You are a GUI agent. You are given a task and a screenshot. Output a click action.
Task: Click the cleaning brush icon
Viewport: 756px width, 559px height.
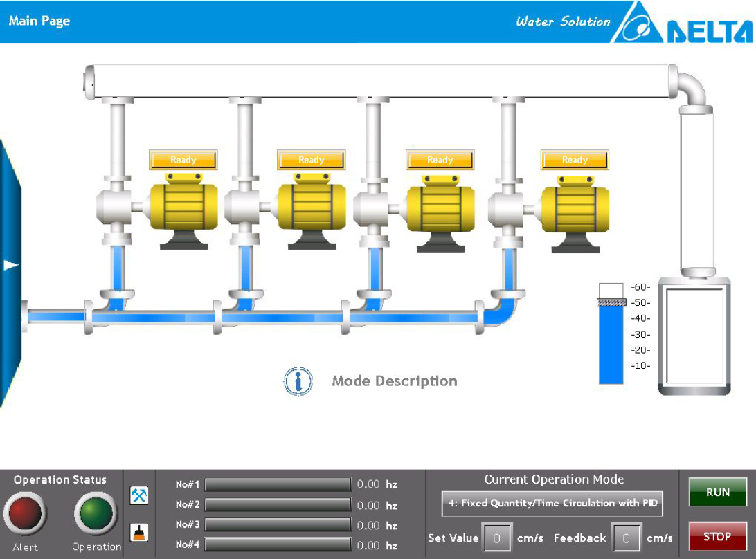point(139,532)
